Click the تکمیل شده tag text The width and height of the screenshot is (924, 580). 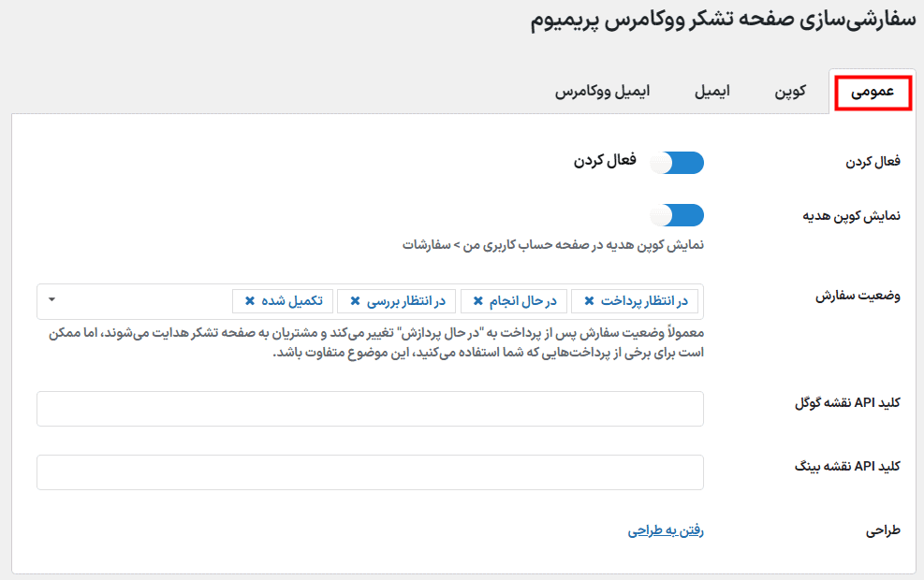coord(292,301)
